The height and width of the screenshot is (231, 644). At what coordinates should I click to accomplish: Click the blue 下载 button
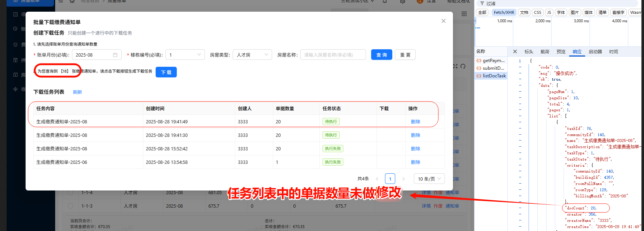coord(166,72)
